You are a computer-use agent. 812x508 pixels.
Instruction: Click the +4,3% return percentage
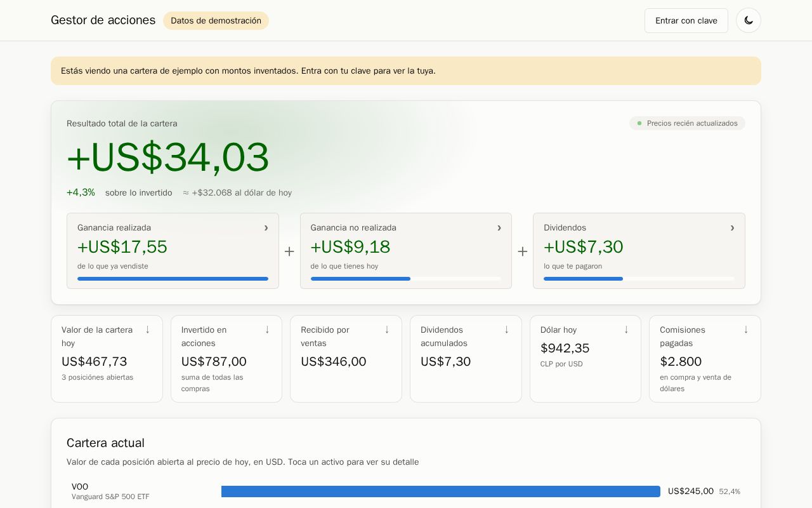(x=81, y=192)
